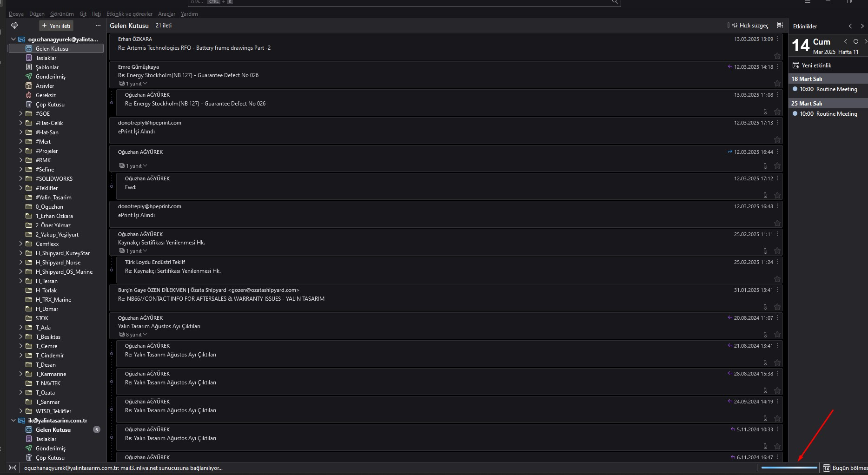Click the get messages cloud icon
This screenshot has height=475, width=868.
tap(14, 26)
